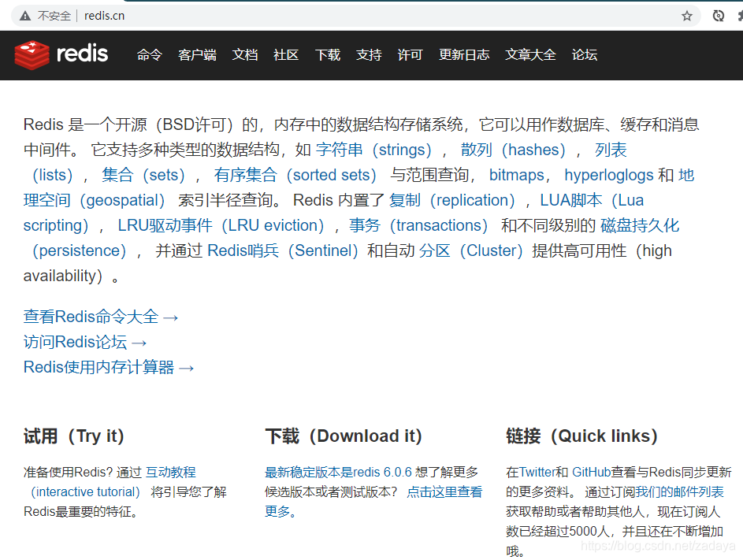
Task: Open the 文章大全 navigation item
Action: pyautogui.click(x=530, y=55)
